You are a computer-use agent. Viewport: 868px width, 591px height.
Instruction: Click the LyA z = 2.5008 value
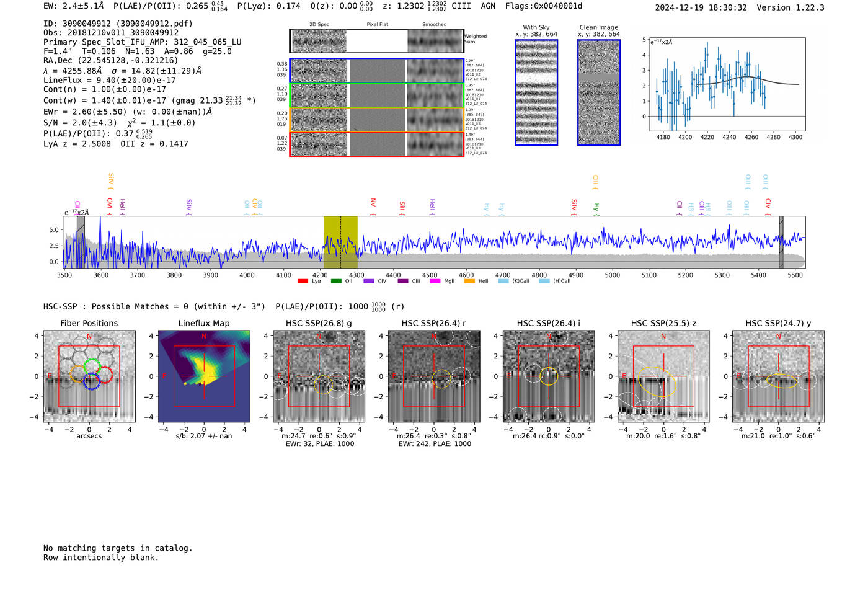point(77,144)
